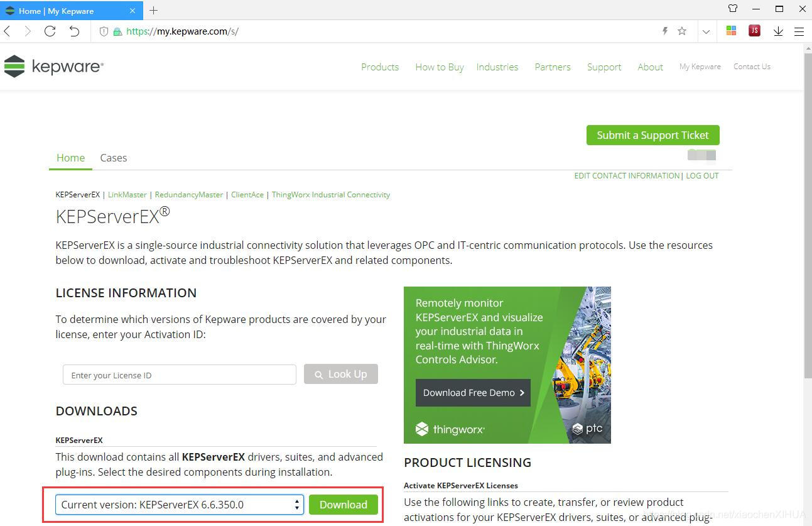Open the About menu

(x=650, y=67)
